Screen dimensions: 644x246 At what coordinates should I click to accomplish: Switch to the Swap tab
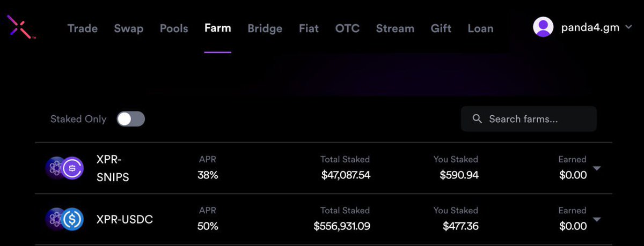point(128,28)
